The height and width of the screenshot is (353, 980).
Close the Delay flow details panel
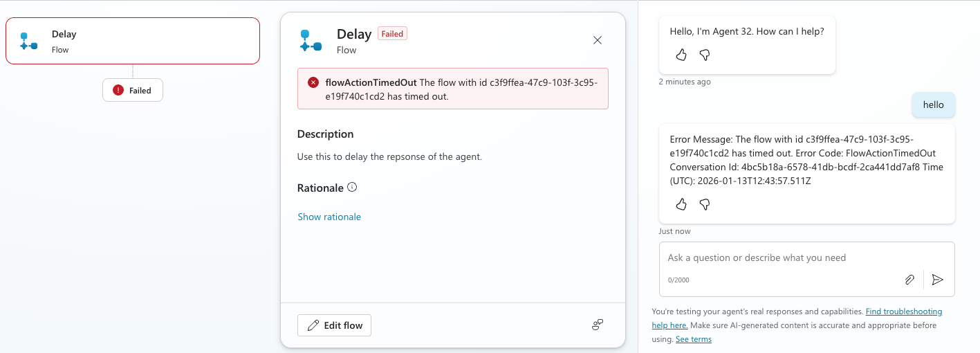pyautogui.click(x=598, y=40)
